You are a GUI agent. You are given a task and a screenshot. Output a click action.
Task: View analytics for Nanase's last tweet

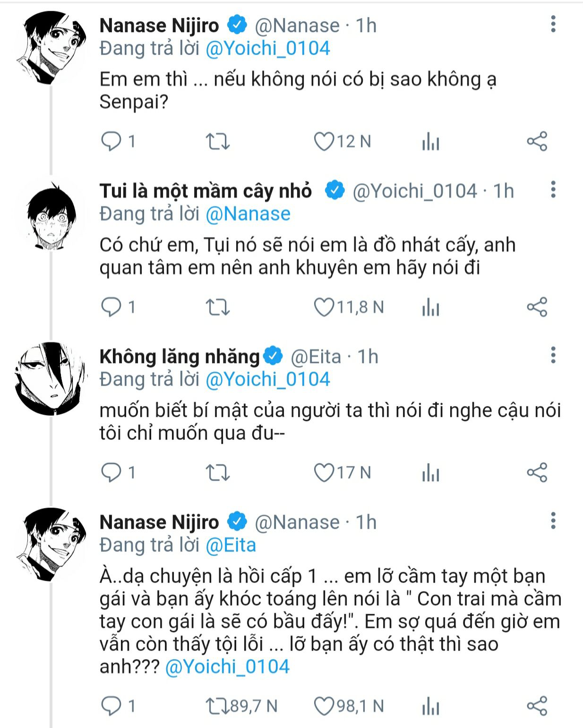(430, 707)
